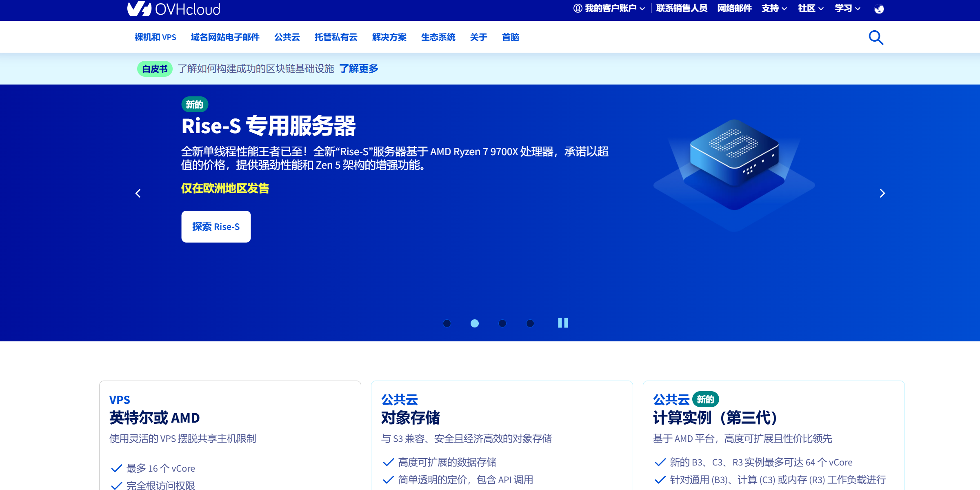Select the first carousel dot
The image size is (980, 490).
click(x=447, y=323)
